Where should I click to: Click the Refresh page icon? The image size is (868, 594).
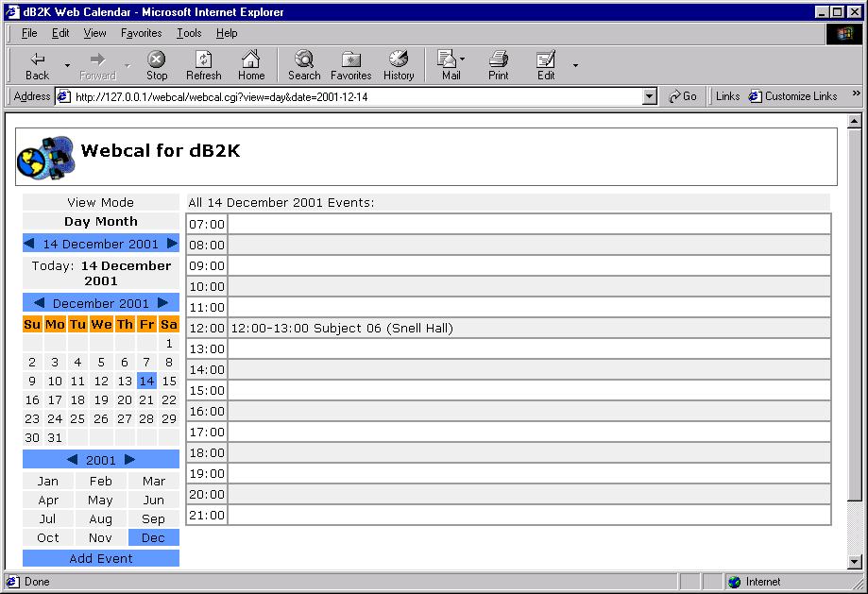[203, 65]
